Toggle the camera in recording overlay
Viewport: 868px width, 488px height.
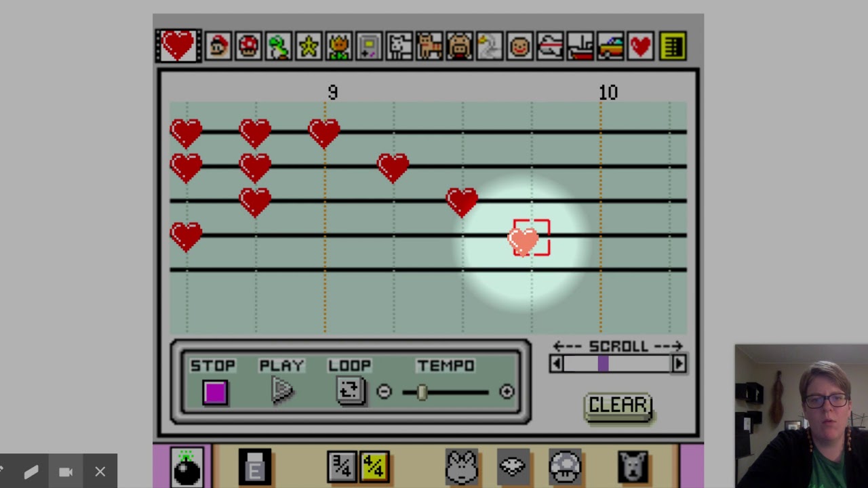point(66,472)
